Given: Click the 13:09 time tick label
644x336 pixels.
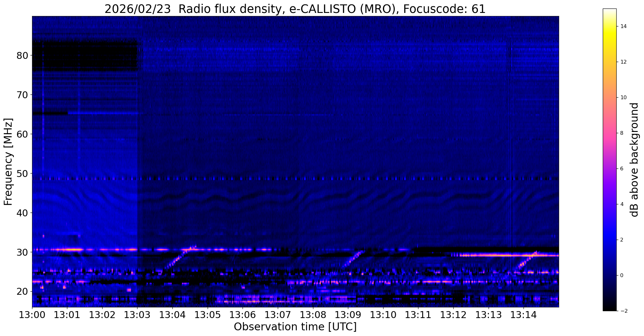Looking at the screenshot, I should pos(348,315).
